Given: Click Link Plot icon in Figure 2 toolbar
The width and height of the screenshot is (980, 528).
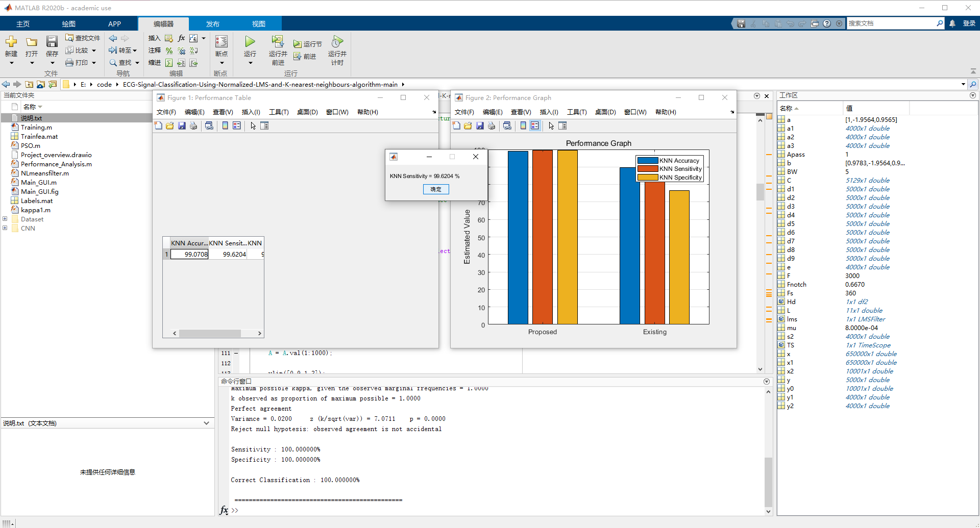Looking at the screenshot, I should [507, 126].
